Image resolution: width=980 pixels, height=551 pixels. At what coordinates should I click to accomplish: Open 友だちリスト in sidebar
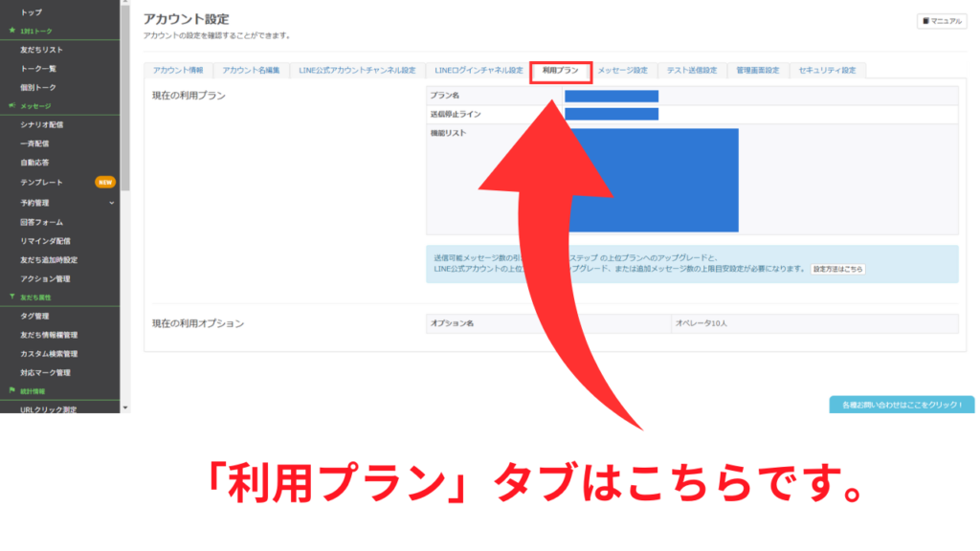42,49
